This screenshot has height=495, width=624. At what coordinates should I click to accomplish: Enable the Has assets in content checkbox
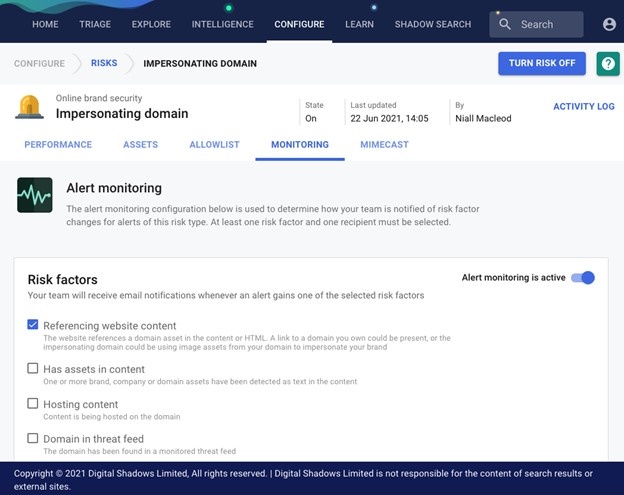pos(33,368)
